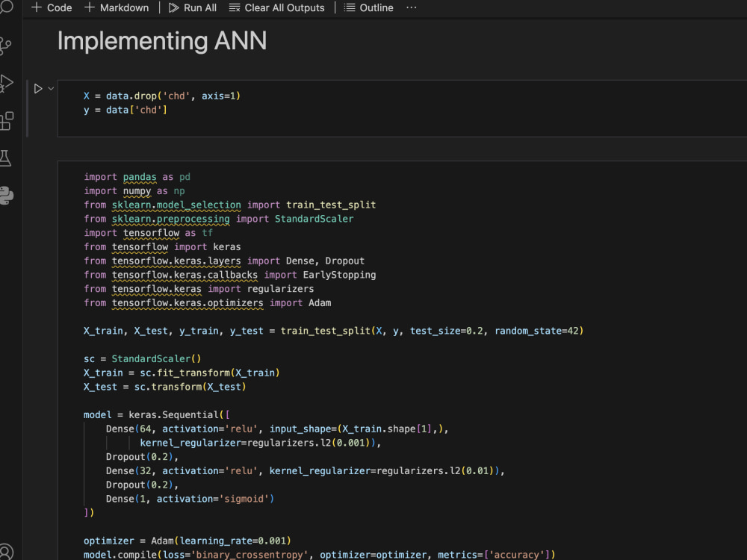Click the Dense, Dropout import line

tap(224, 261)
